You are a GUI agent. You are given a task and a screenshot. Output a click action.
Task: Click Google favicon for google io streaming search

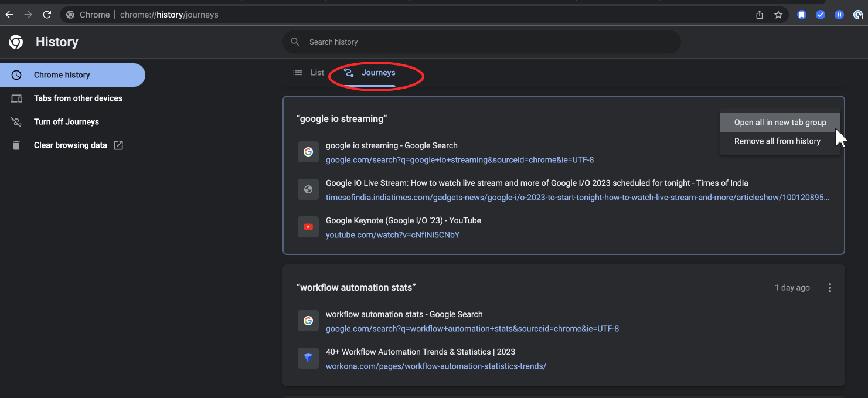(x=308, y=152)
